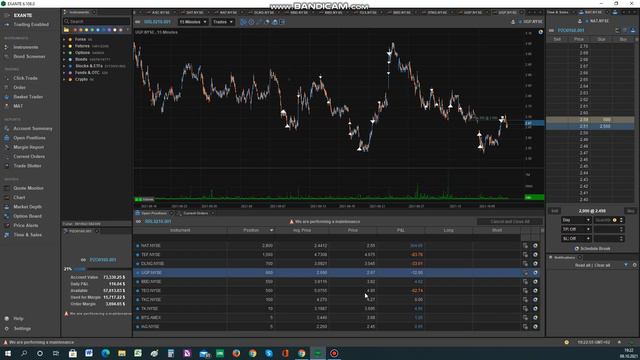Expand the Futures tree node

click(x=64, y=46)
